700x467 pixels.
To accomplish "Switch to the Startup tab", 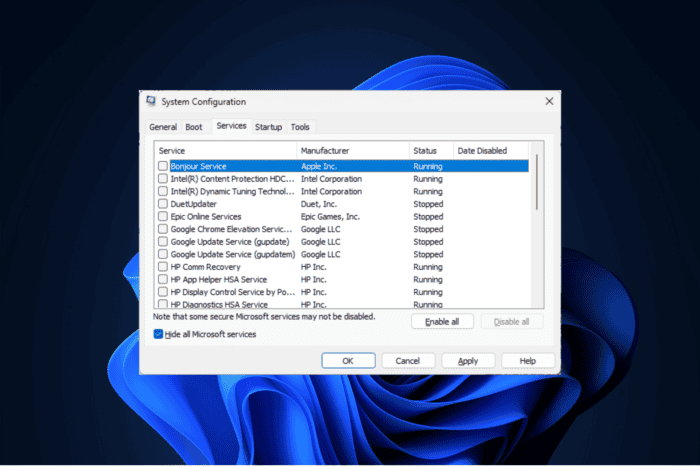I will click(268, 127).
